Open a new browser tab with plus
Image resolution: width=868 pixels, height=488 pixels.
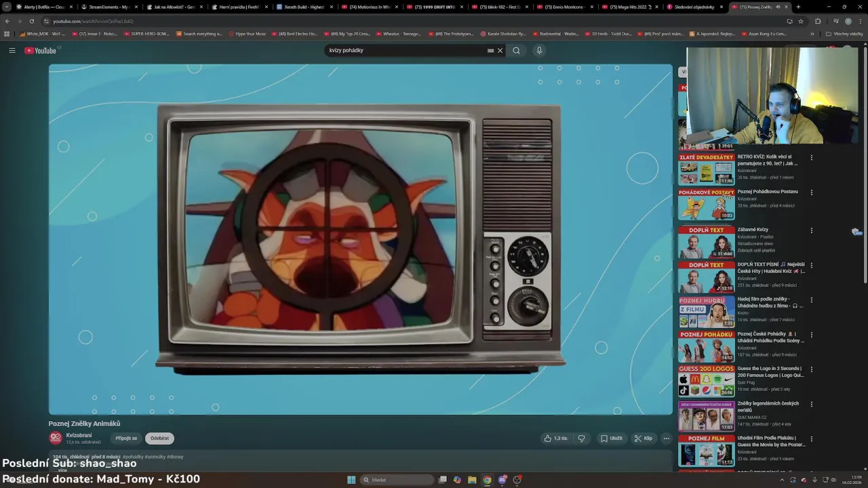(x=798, y=7)
